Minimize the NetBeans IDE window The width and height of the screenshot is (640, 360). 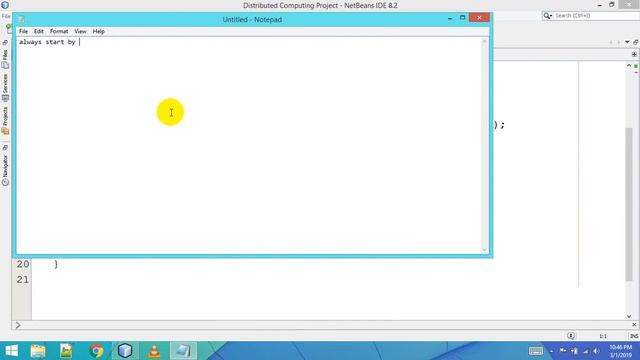(600, 5)
